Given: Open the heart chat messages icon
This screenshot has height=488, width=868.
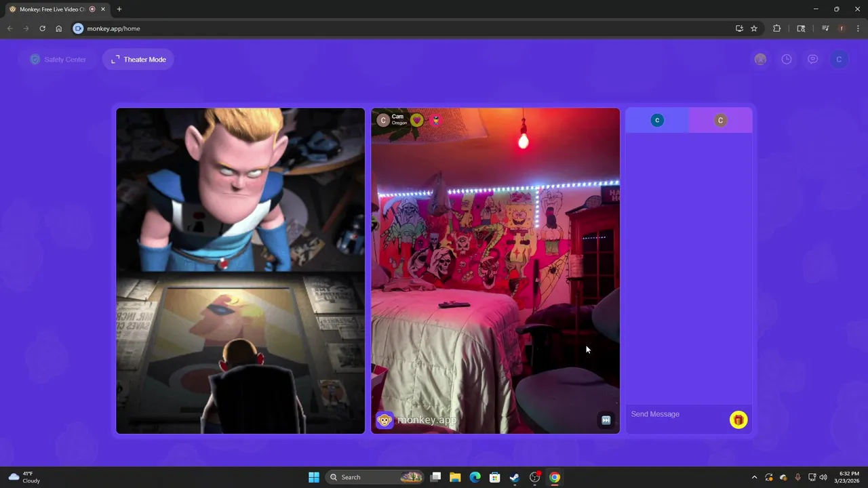Looking at the screenshot, I should [x=812, y=60].
